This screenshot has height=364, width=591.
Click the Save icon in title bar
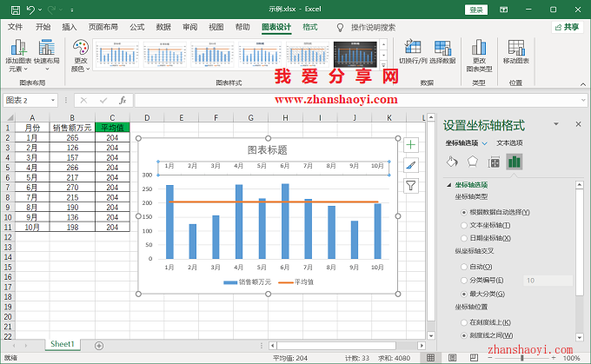[16, 10]
